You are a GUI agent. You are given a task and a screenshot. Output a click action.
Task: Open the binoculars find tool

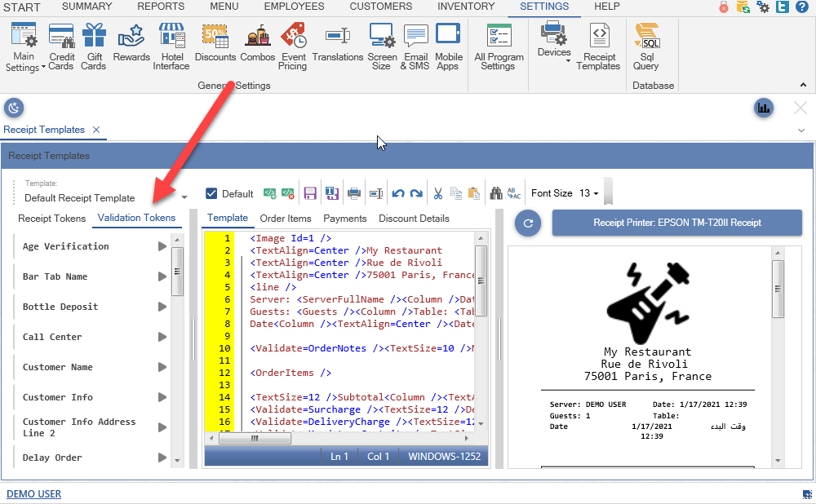pos(496,193)
